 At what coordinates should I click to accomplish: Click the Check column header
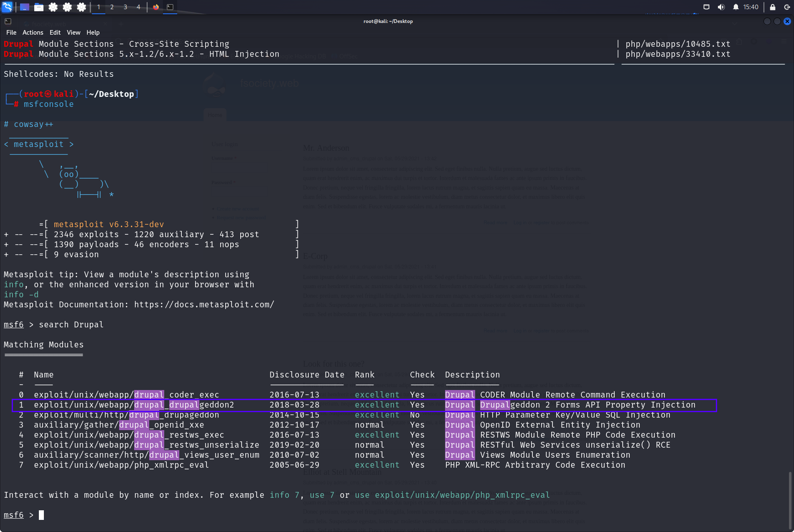[422, 375]
